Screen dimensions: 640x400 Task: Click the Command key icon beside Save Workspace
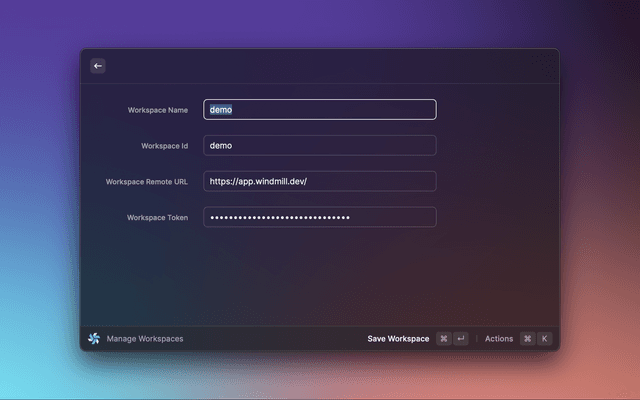coord(443,339)
